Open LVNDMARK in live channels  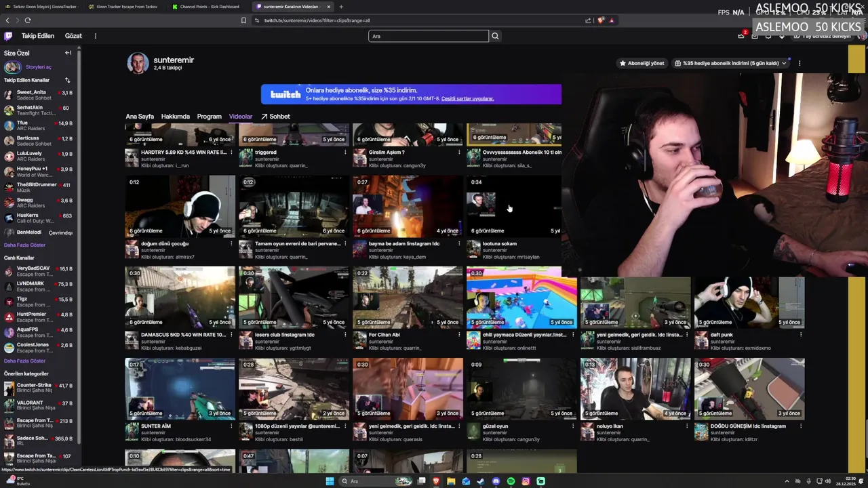(38, 286)
